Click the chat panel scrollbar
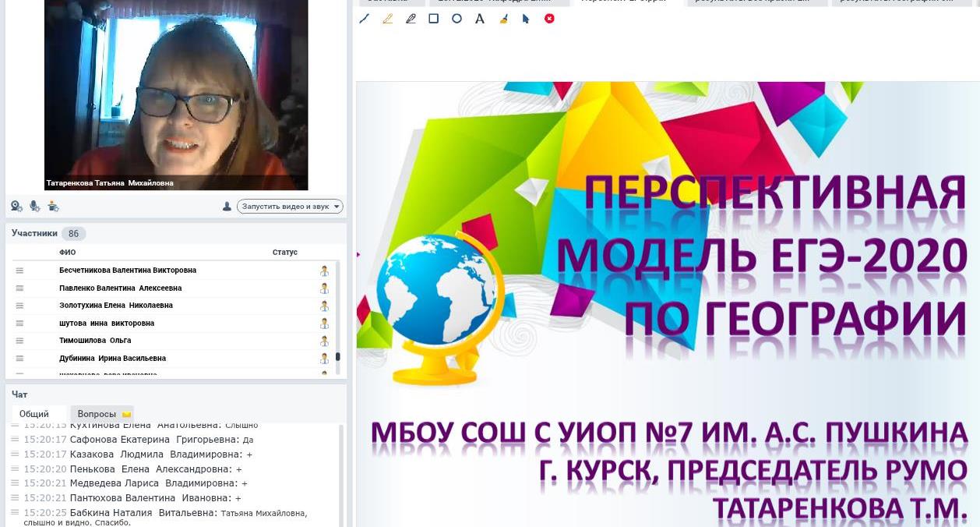980x527 pixels. point(341,476)
